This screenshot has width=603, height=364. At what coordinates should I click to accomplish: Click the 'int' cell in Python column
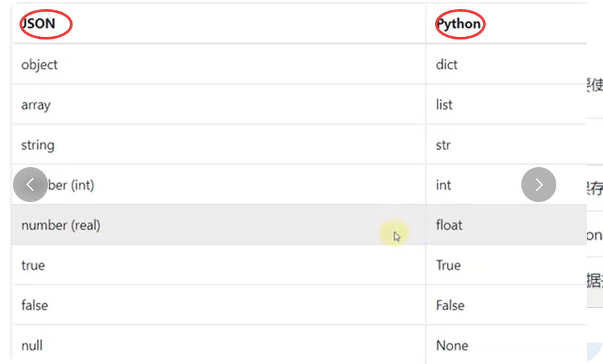click(443, 185)
